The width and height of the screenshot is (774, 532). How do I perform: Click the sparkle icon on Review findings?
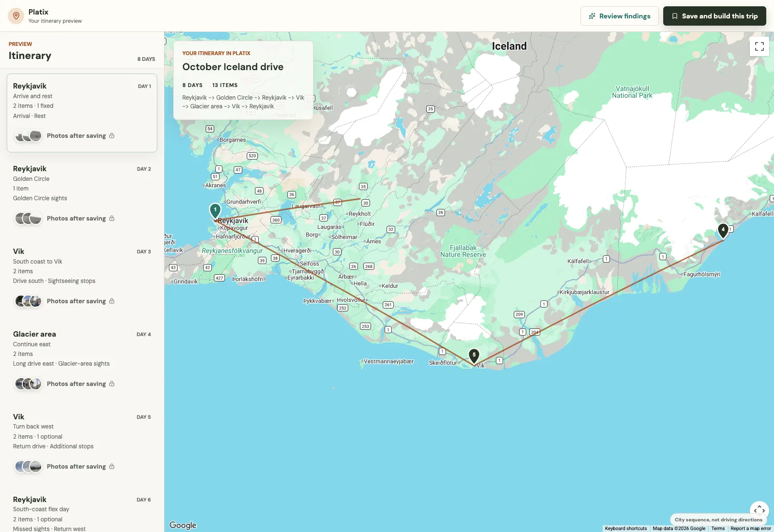click(x=592, y=16)
